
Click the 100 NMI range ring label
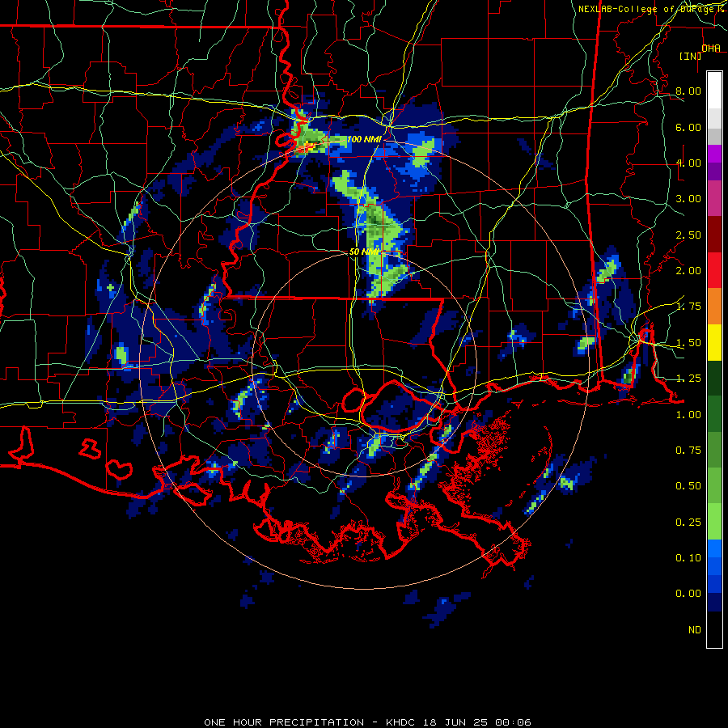coord(365,139)
